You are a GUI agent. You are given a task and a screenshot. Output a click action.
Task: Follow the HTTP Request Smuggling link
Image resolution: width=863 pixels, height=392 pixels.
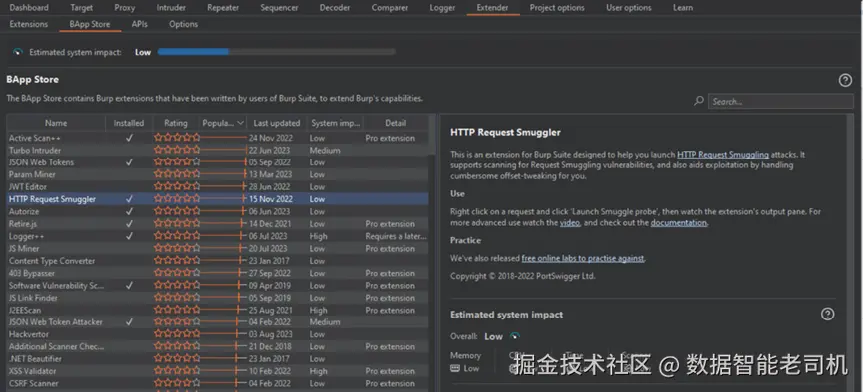(722, 155)
